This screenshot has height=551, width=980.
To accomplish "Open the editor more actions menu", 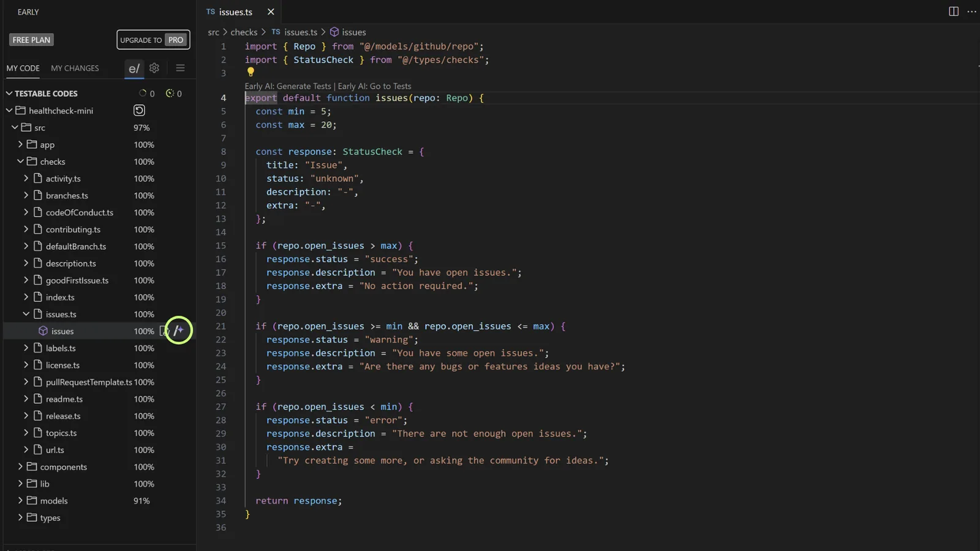I will coord(971,12).
